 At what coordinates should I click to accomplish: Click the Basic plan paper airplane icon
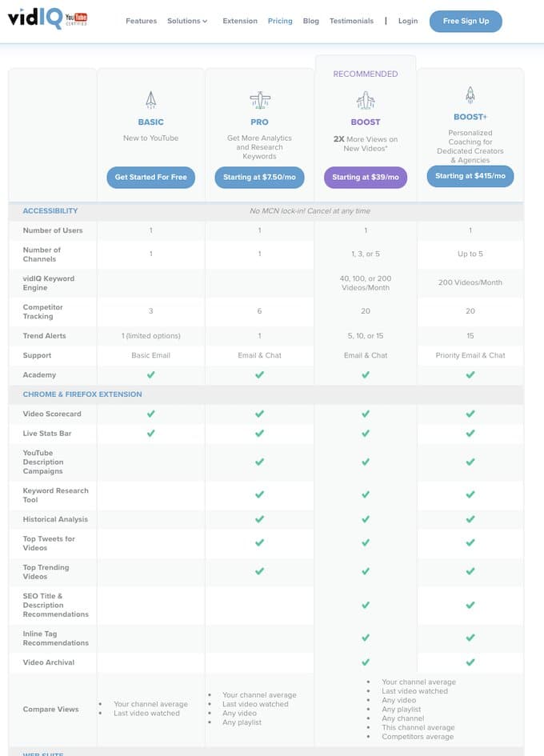tap(150, 100)
